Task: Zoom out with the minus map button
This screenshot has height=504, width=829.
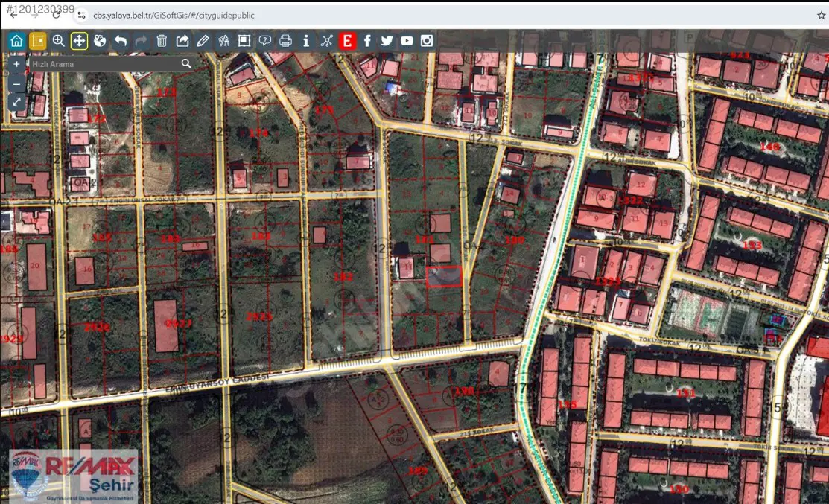Action: pyautogui.click(x=16, y=83)
